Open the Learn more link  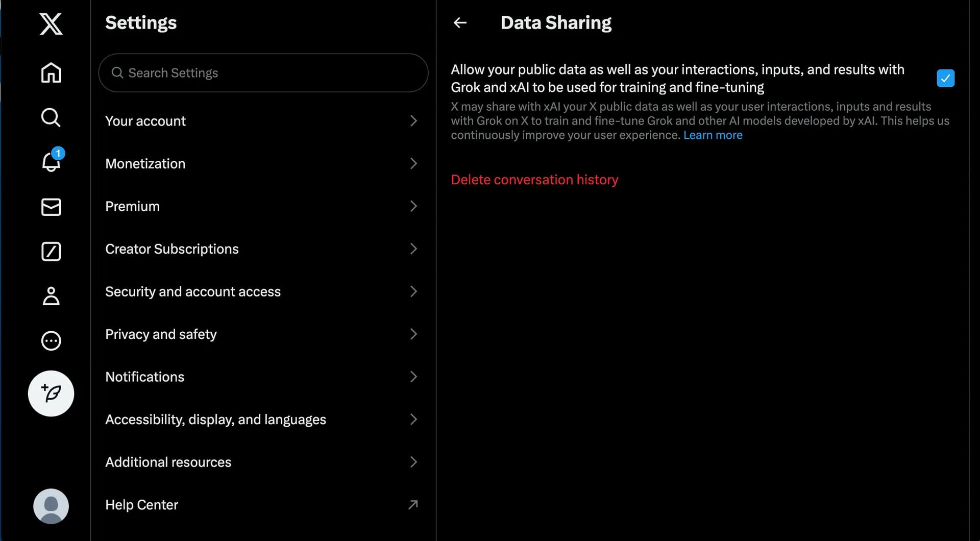pyautogui.click(x=713, y=135)
